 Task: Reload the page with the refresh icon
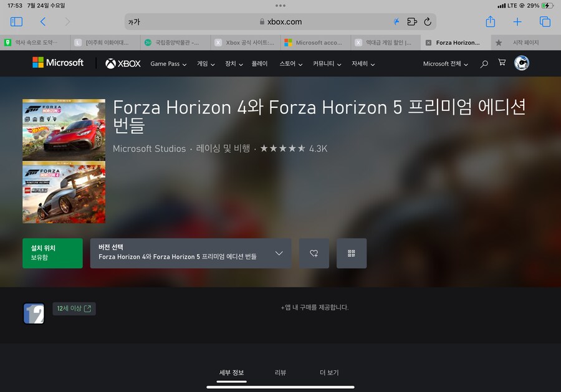click(428, 21)
